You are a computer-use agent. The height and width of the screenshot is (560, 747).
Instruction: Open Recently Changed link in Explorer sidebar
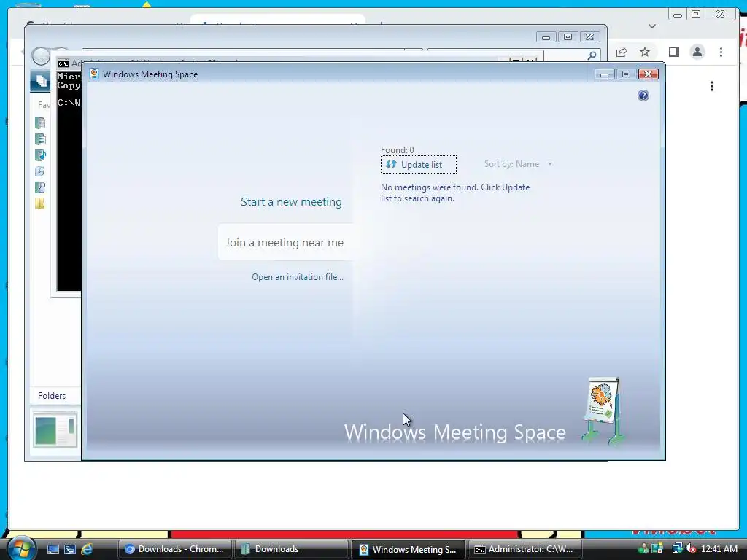(x=40, y=171)
